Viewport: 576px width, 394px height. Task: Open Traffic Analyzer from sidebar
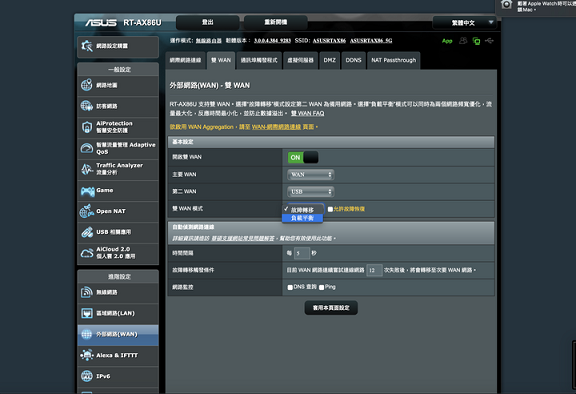(118, 169)
